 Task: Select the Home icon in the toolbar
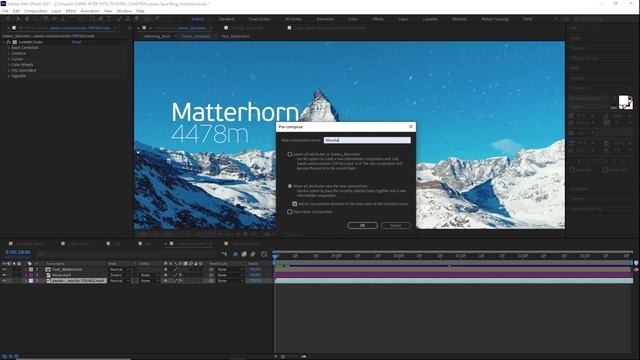point(8,19)
